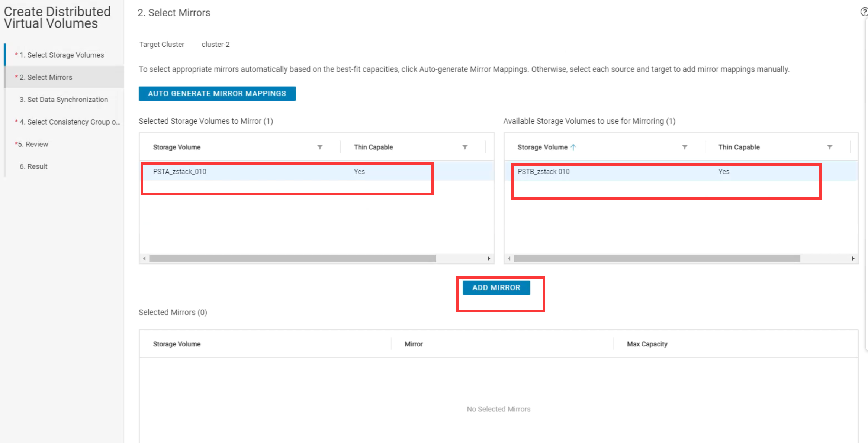Image resolution: width=868 pixels, height=443 pixels.
Task: Open step 3 Set Data Synchronization
Action: click(x=64, y=100)
